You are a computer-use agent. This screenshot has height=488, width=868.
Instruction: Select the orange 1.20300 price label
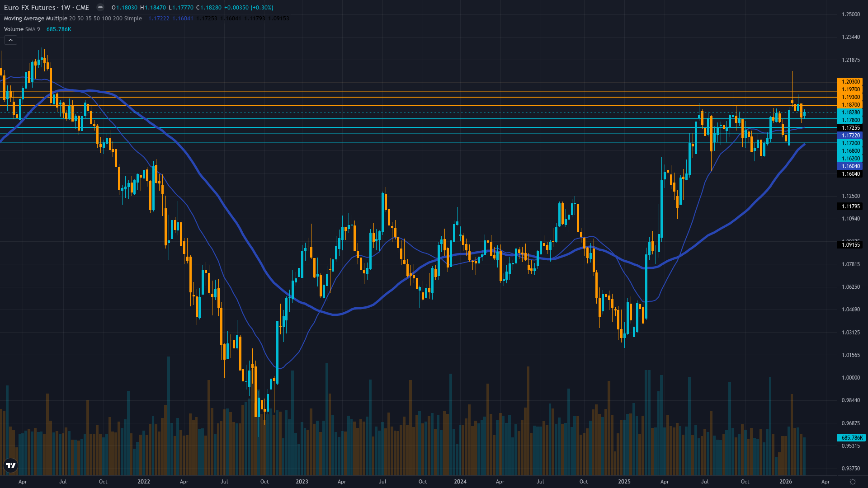coord(850,82)
